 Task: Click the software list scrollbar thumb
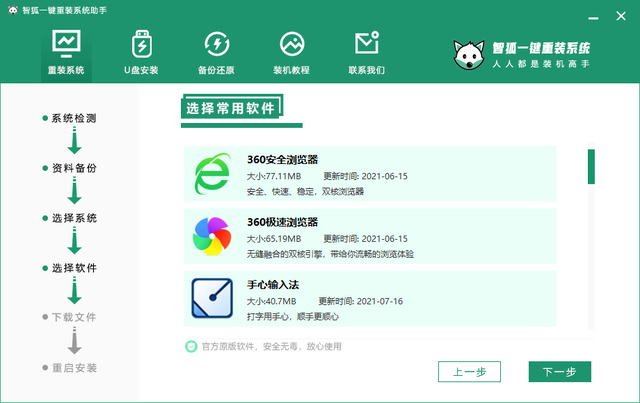coord(591,167)
